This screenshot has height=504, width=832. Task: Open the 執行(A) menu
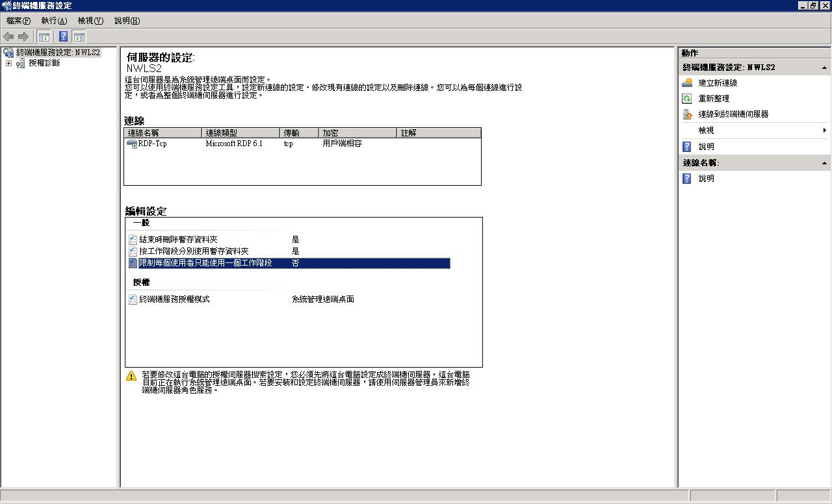tap(53, 21)
